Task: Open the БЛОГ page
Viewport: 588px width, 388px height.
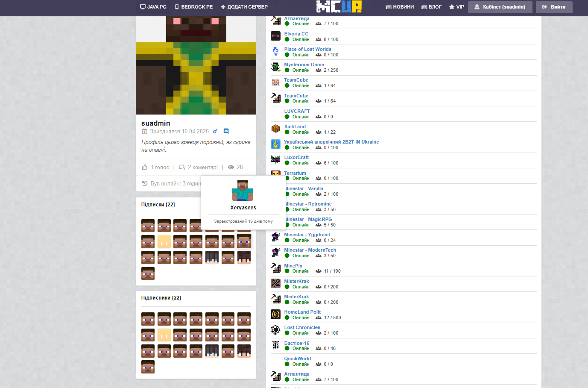Action: [x=431, y=7]
